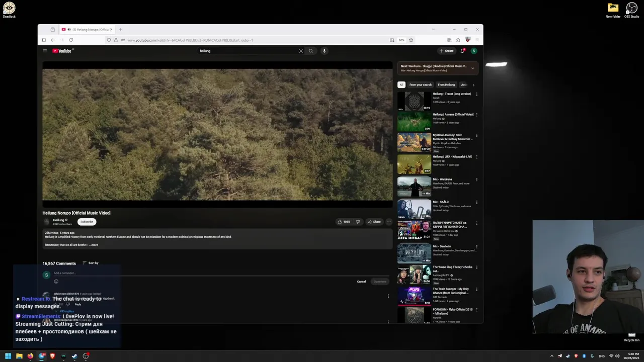Click the heilung search field
Viewport: 644px width, 362px height.
[248, 51]
